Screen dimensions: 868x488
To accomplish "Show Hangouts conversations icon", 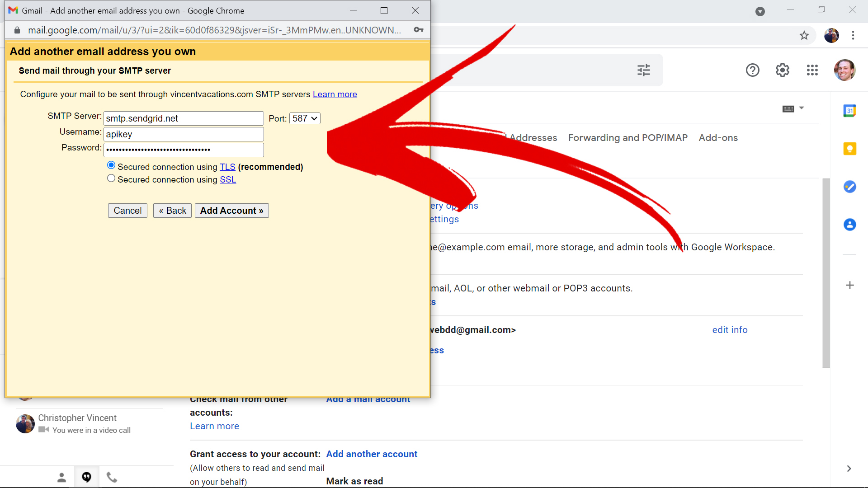I will [x=87, y=477].
